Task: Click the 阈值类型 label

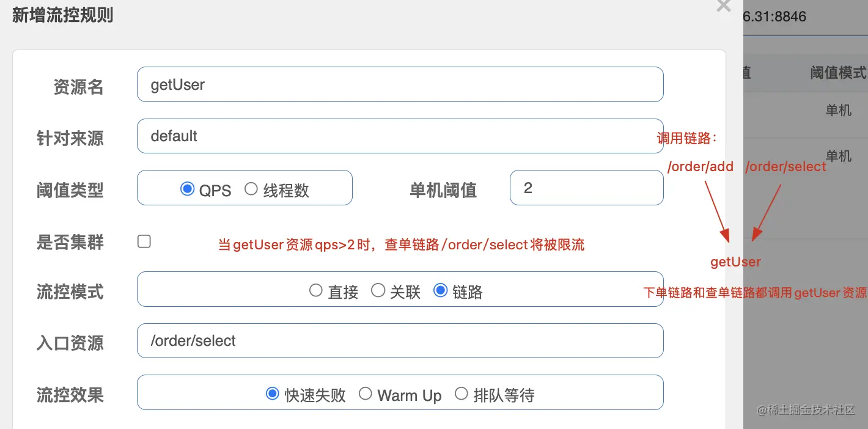Action: click(70, 191)
